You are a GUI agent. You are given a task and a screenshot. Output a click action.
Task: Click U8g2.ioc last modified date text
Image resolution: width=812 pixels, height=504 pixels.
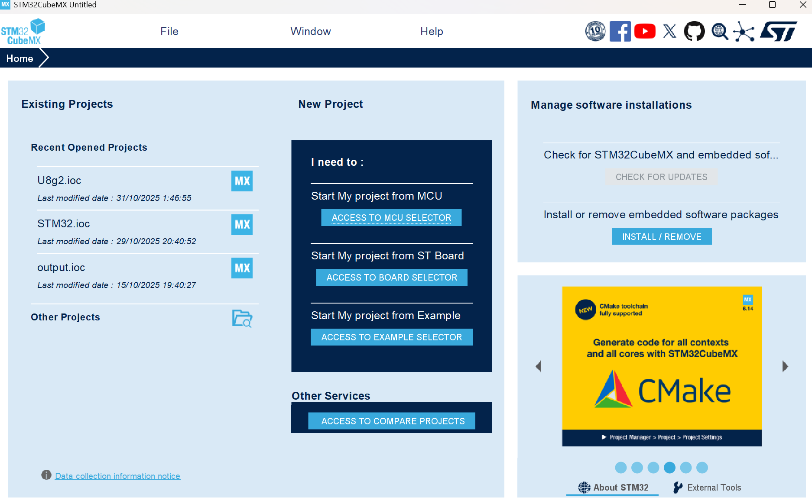pyautogui.click(x=114, y=198)
